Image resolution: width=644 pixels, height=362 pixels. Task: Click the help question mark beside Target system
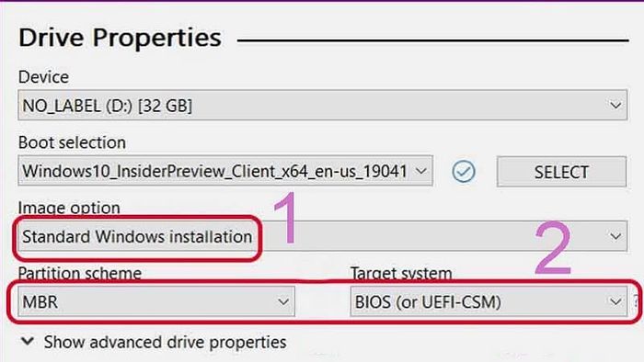[637, 301]
